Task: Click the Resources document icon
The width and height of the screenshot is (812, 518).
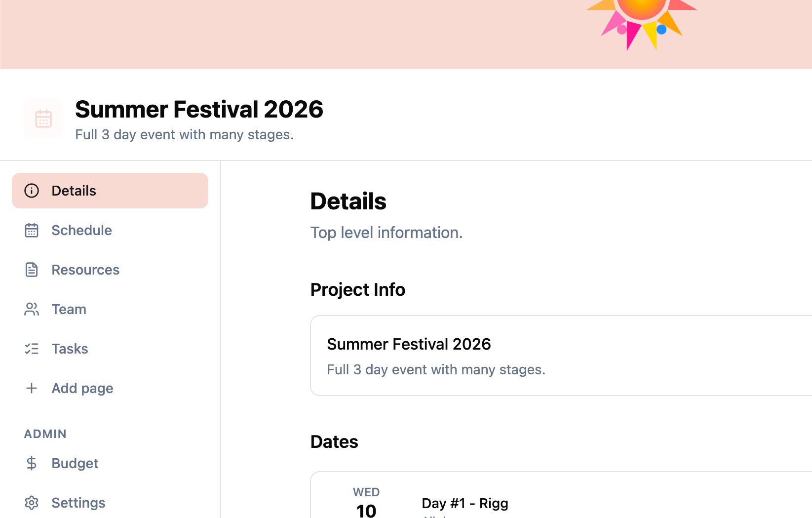Action: tap(32, 270)
